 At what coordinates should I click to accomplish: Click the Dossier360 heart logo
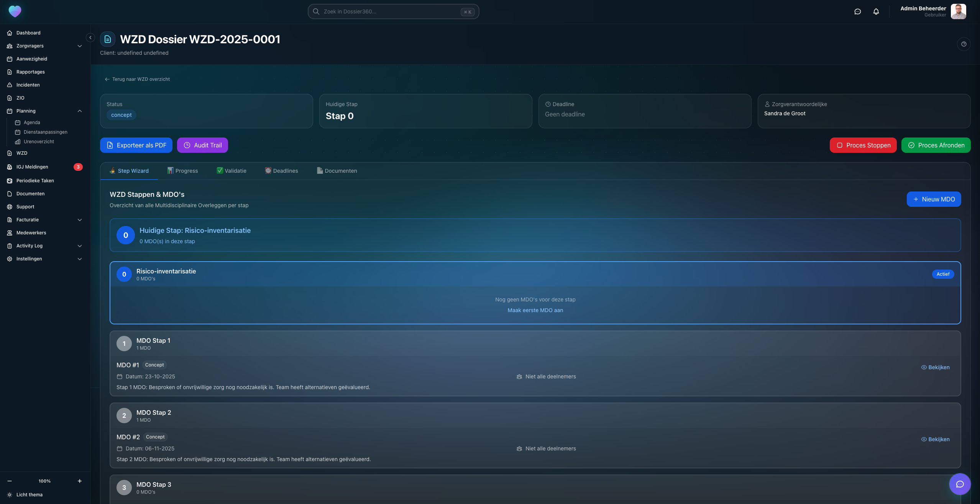coord(15,11)
